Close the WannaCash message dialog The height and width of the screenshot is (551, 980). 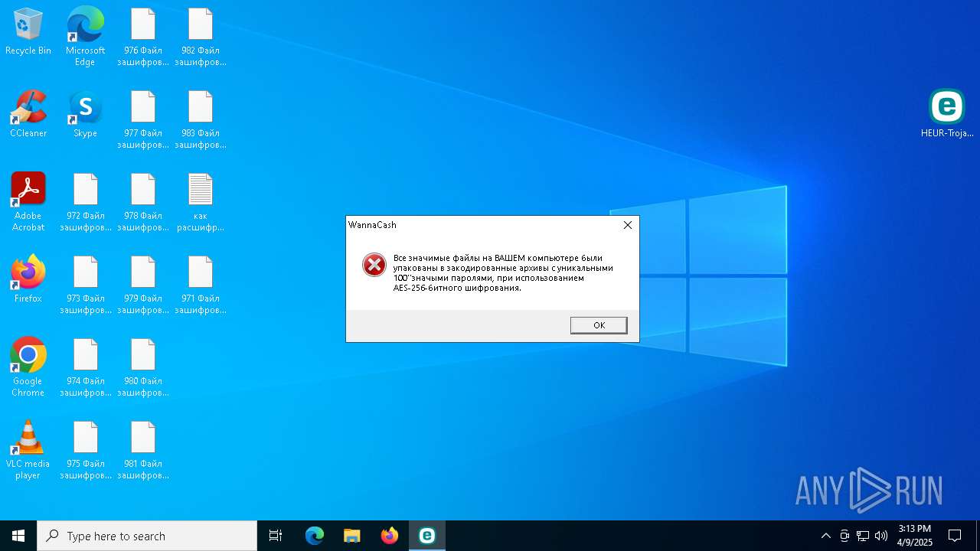627,225
